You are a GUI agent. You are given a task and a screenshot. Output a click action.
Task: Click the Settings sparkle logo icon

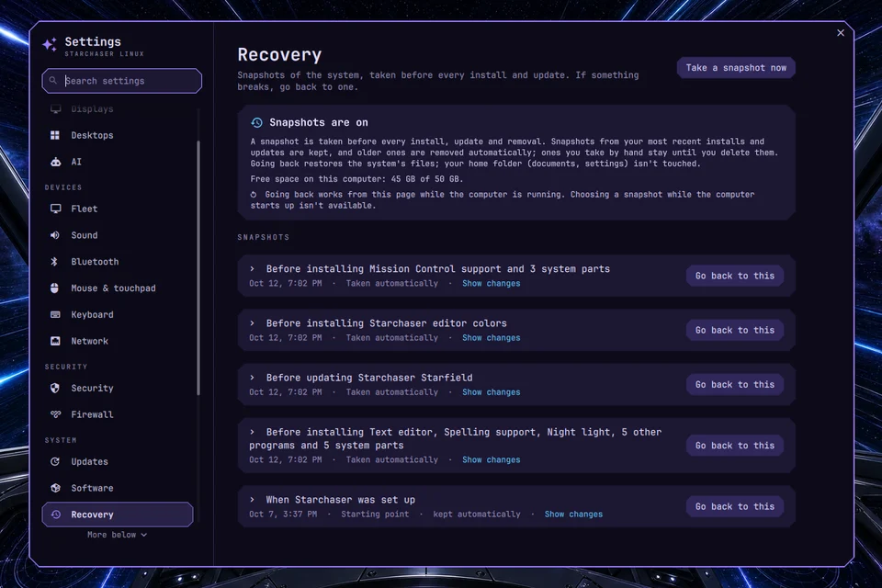coord(50,44)
